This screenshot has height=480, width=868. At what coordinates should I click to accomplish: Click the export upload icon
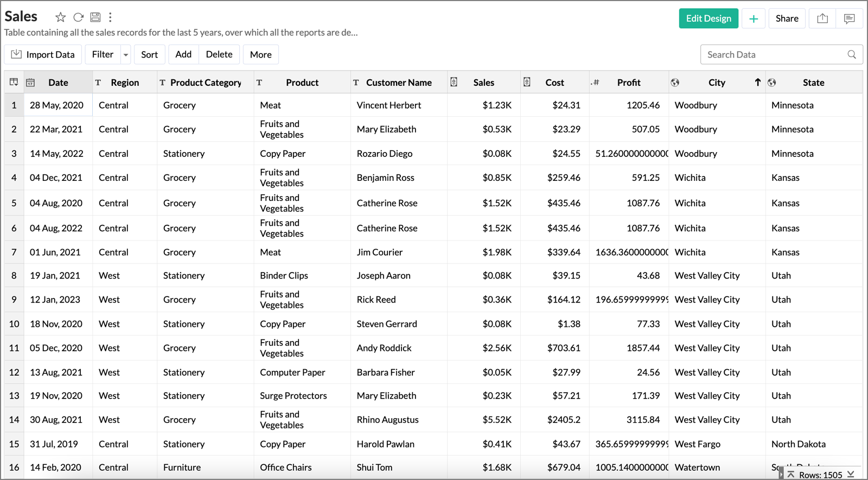pos(822,18)
